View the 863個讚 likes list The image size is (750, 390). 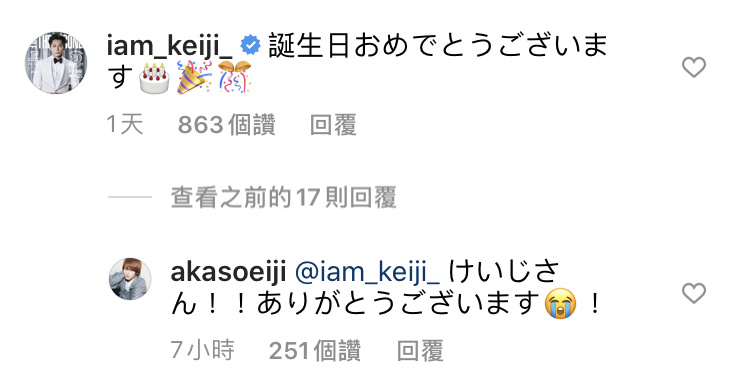226,125
